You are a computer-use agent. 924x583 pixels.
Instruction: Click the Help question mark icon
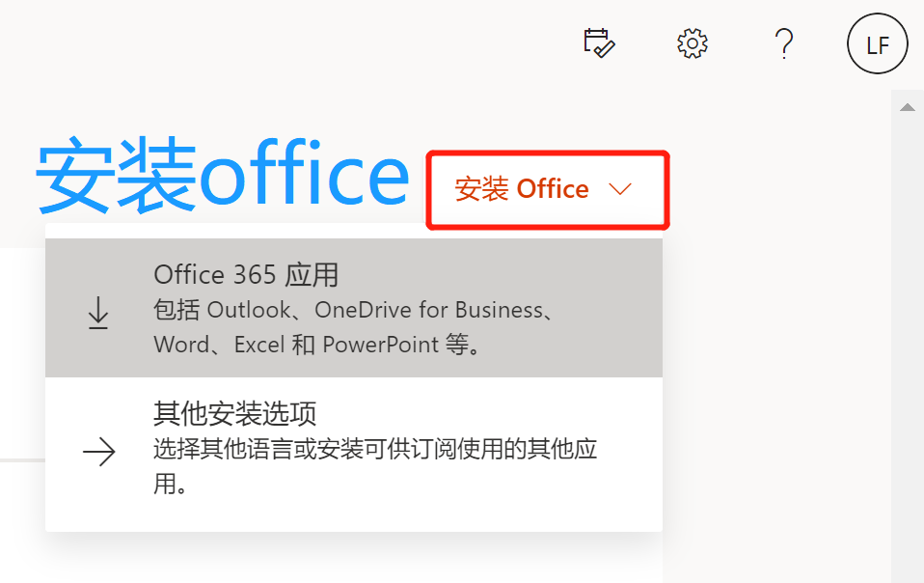click(x=784, y=43)
